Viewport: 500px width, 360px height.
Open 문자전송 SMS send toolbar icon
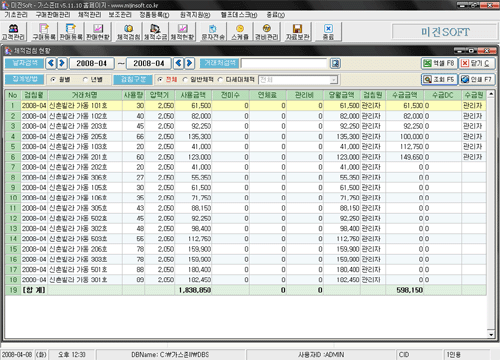point(213,32)
